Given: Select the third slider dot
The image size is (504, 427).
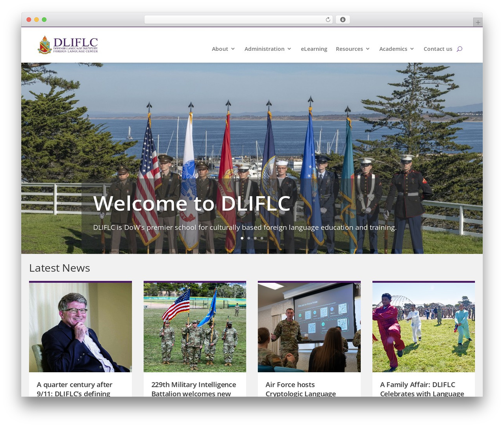Looking at the screenshot, I should [255, 238].
